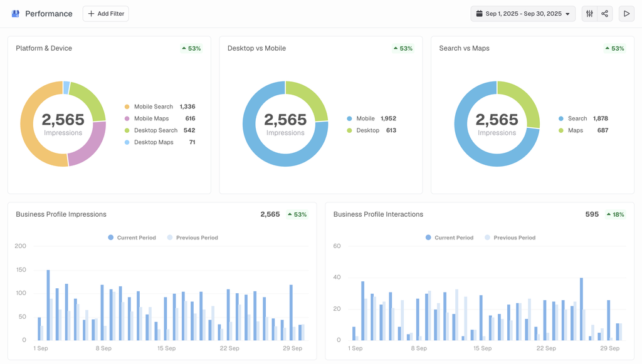Click the 595 interactions total
The width and height of the screenshot is (642, 364).
click(x=592, y=214)
